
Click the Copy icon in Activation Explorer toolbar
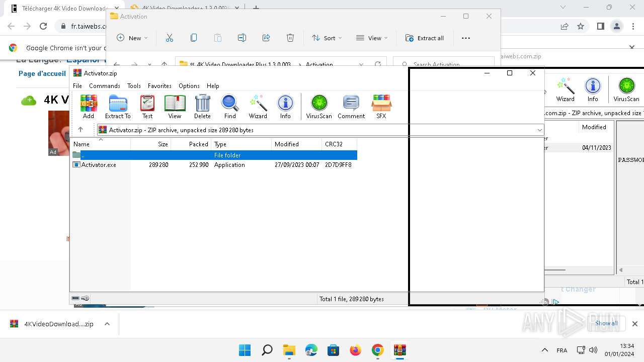tap(194, 38)
